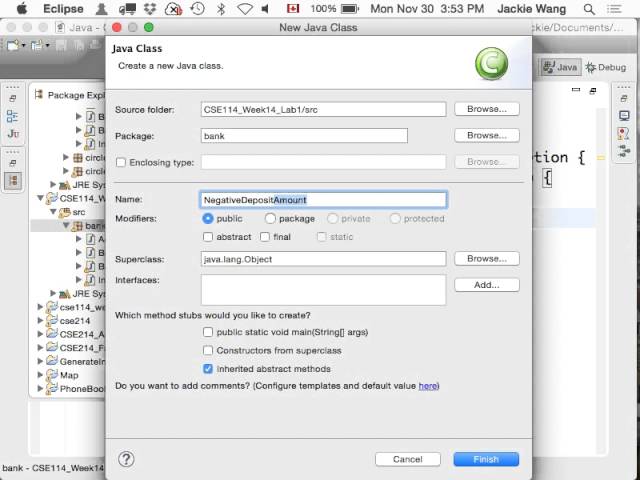Collapse the bank package tree node
This screenshot has width=640, height=480.
click(x=66, y=225)
